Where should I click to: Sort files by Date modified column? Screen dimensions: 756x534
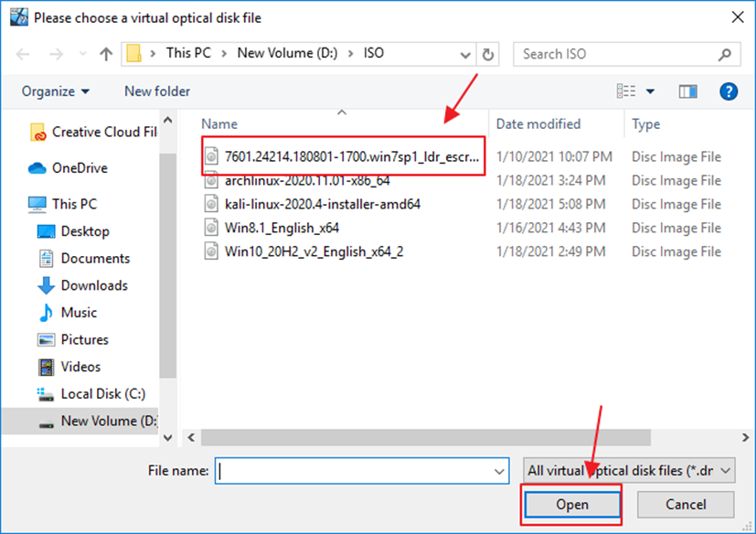pyautogui.click(x=538, y=123)
